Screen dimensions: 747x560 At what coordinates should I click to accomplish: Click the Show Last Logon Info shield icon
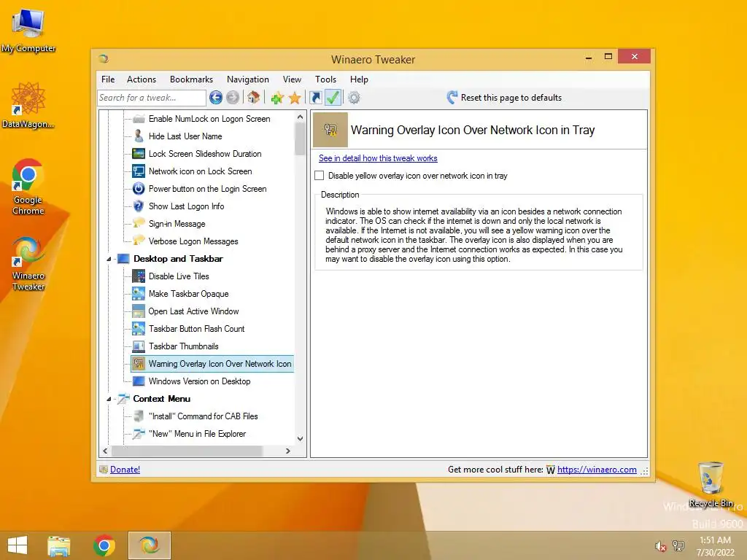(x=139, y=206)
